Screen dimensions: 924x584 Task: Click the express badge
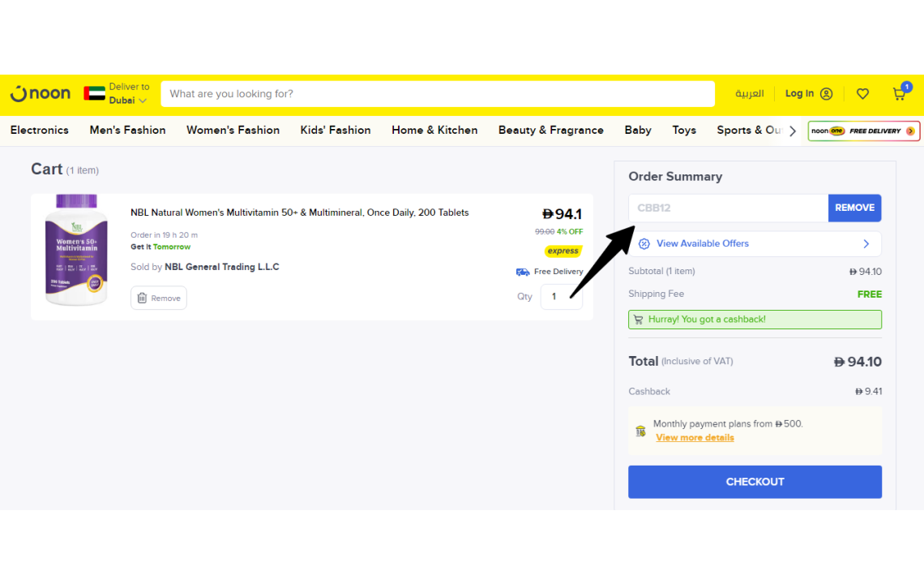pos(563,251)
